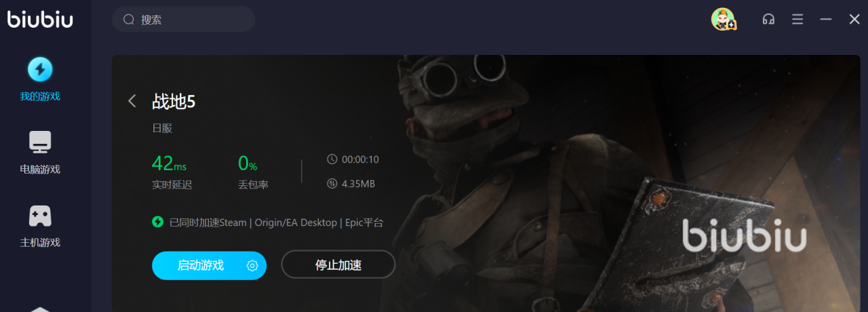Viewport: 868px width, 312px height.
Task: Click the 42ms real-time latency reading
Action: pos(169,163)
